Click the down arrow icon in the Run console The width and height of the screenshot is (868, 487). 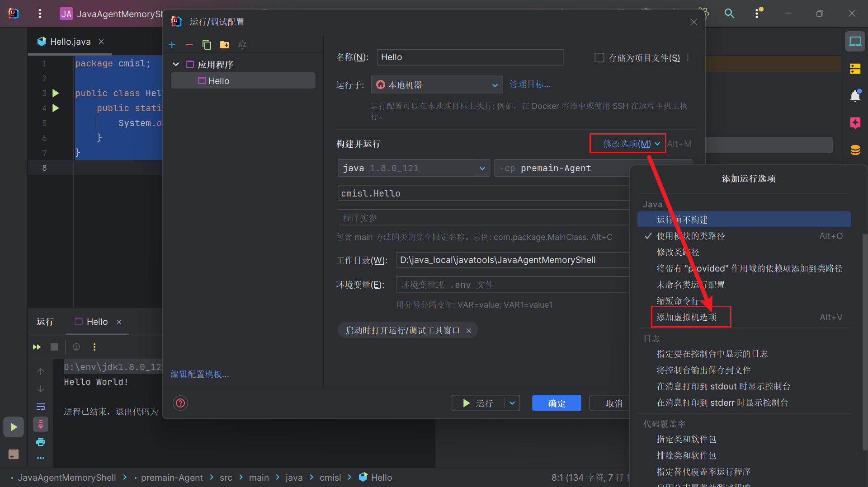[41, 389]
